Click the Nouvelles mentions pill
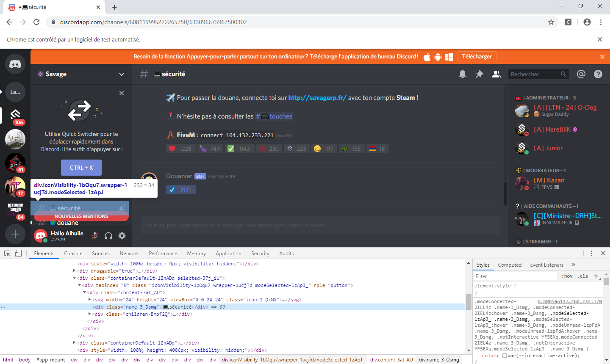This screenshot has height=364, width=610. 81,216
